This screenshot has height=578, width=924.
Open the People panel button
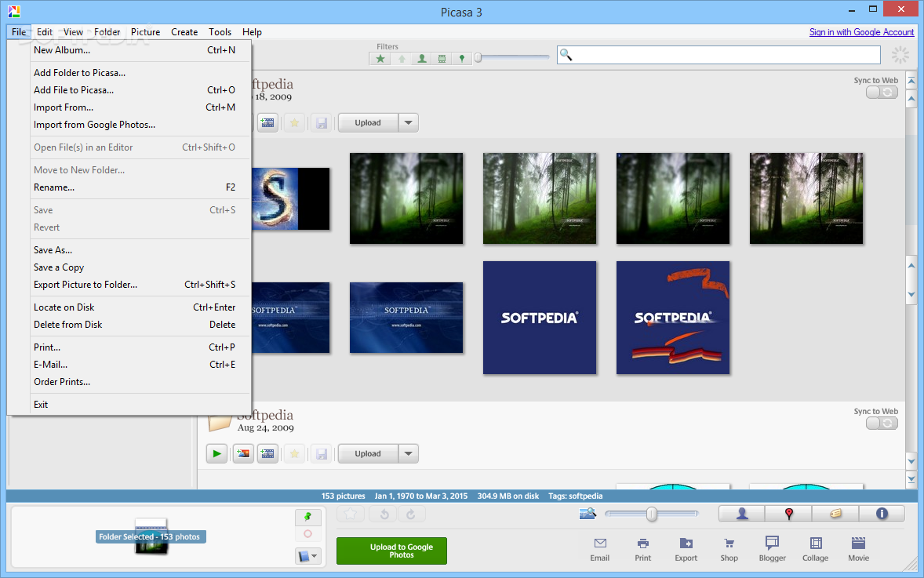742,514
